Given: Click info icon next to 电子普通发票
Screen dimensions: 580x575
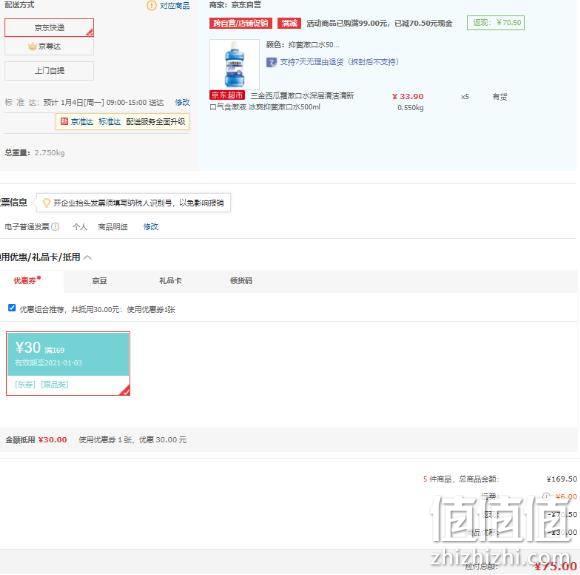Looking at the screenshot, I should (55, 226).
